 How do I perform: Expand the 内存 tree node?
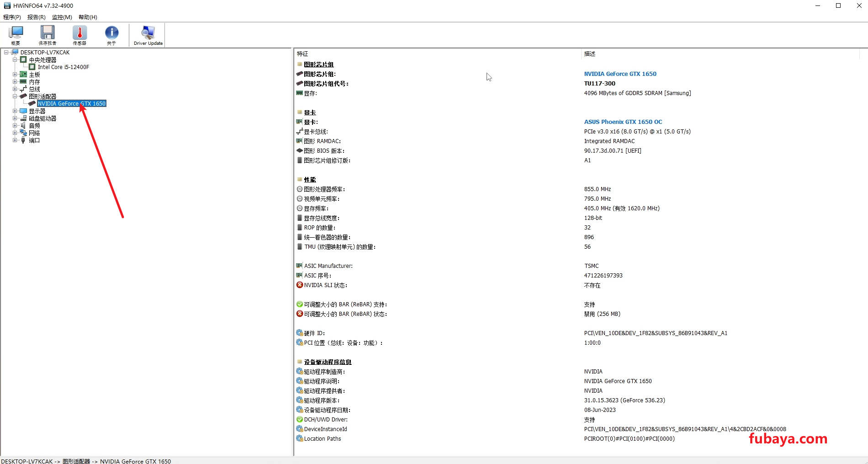[x=15, y=81]
